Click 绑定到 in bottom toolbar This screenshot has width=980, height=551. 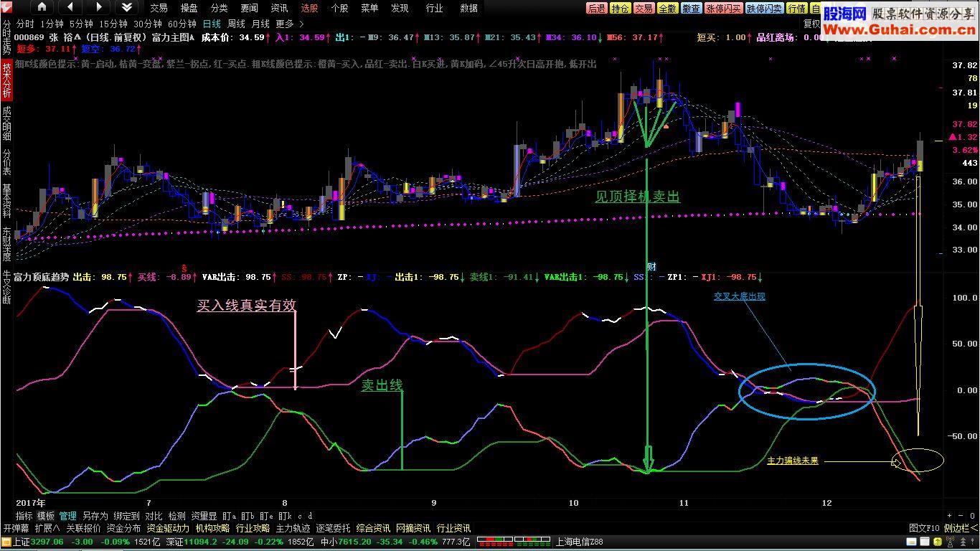[126, 516]
